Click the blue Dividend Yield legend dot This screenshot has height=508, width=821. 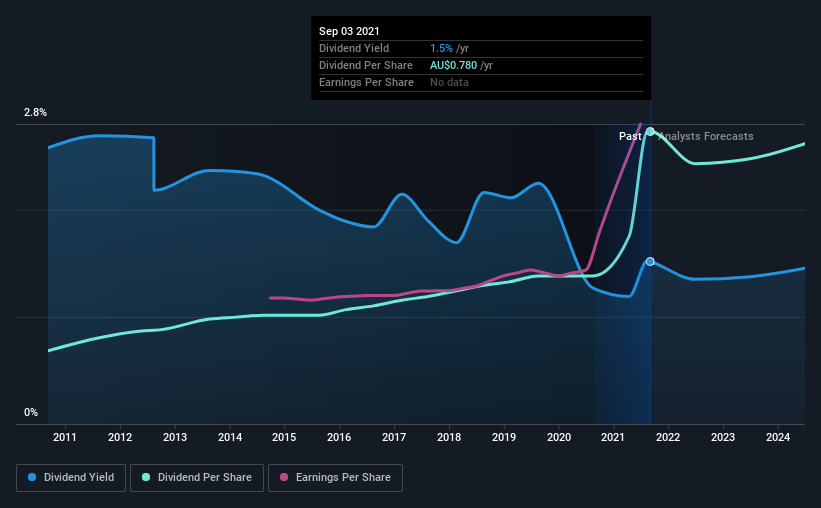[32, 477]
